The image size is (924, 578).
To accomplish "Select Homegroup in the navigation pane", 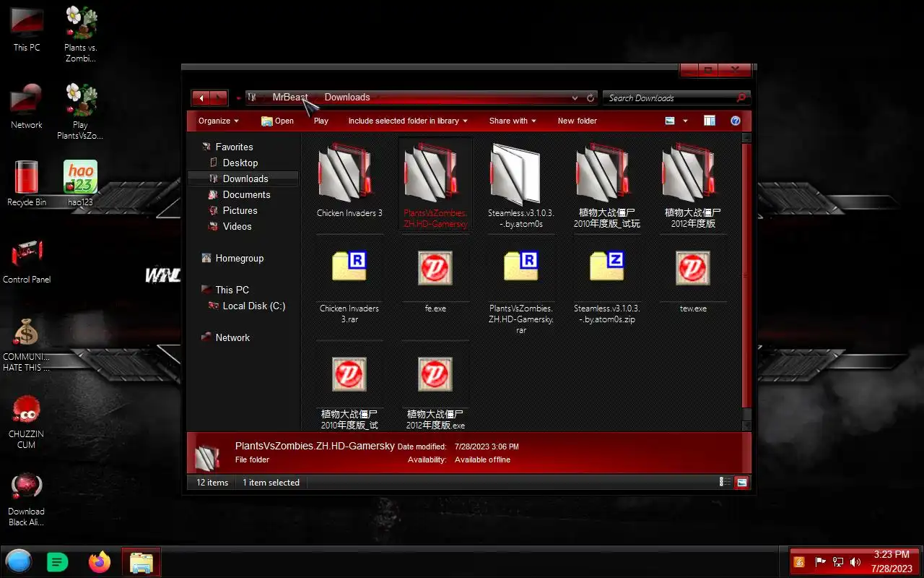I will click(239, 258).
